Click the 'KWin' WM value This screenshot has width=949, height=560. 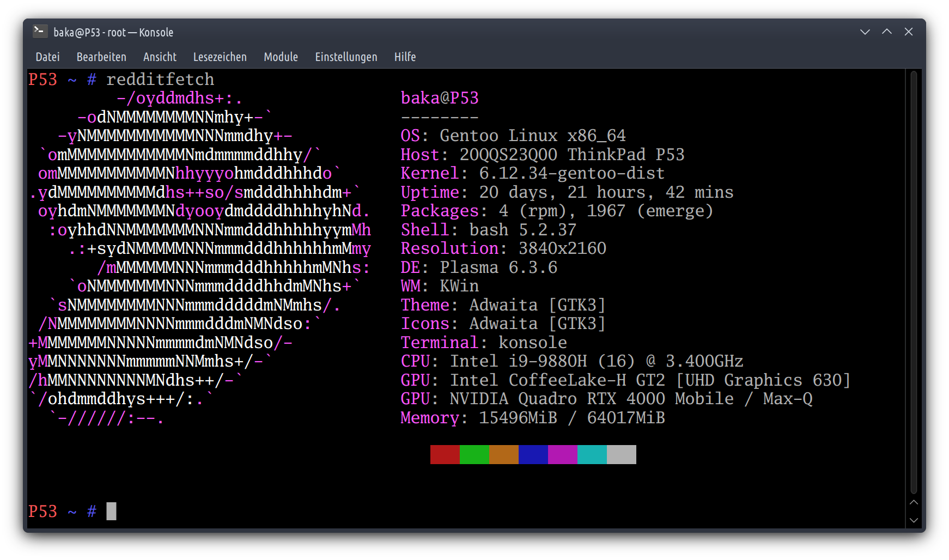pos(459,286)
